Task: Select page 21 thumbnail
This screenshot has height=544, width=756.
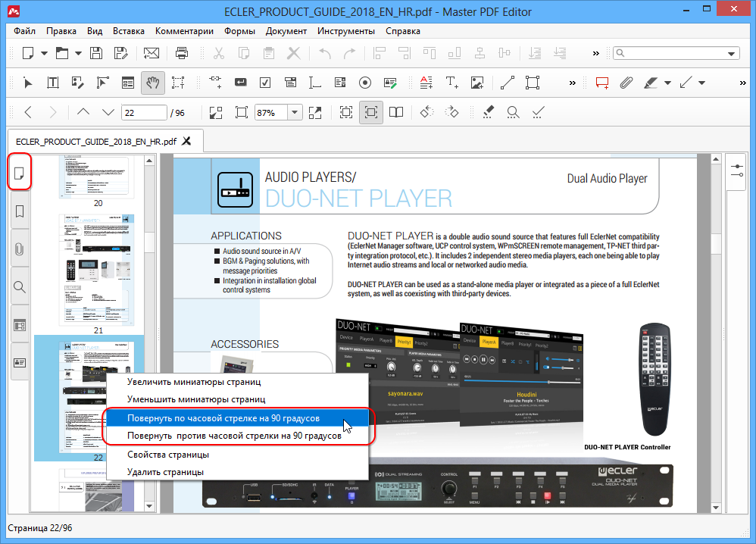Action: (x=96, y=270)
